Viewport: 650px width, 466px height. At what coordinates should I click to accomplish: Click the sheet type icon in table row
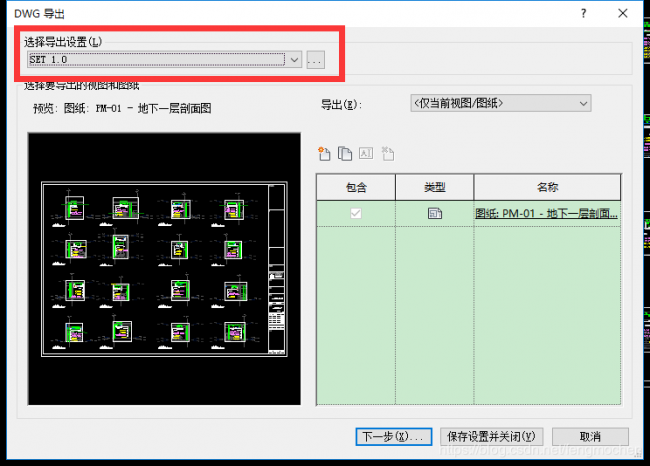click(x=434, y=213)
